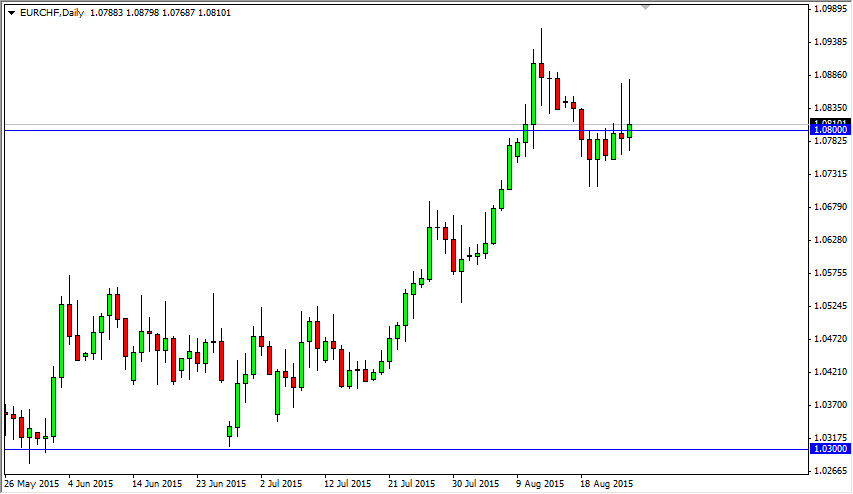Screen dimensions: 853x494
Task: Click the 1.04720 price scale label
Action: 831,338
